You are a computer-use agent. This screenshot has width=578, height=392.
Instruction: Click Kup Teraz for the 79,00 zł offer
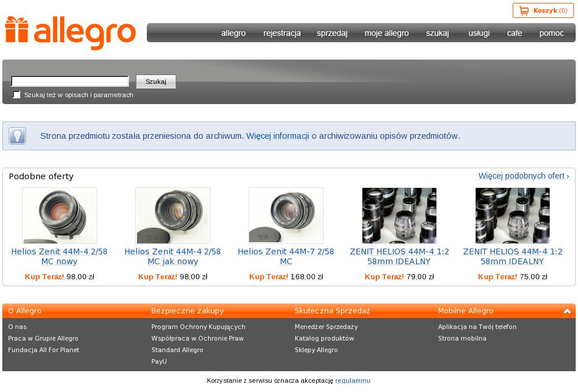point(384,276)
